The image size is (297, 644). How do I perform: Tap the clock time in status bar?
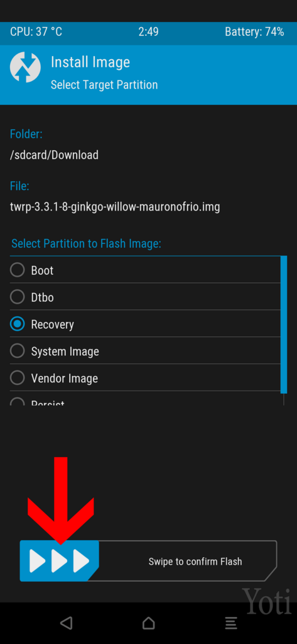click(x=148, y=32)
